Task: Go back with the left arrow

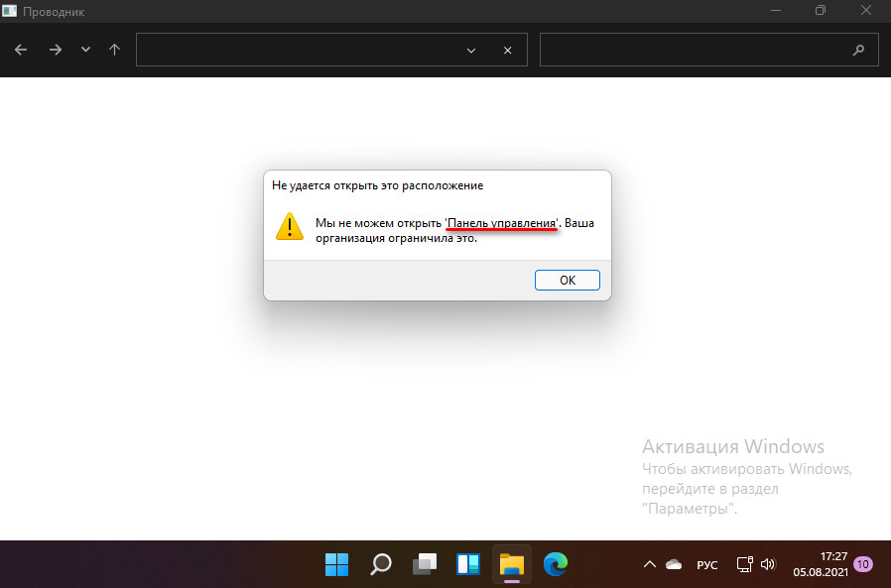Action: tap(21, 50)
